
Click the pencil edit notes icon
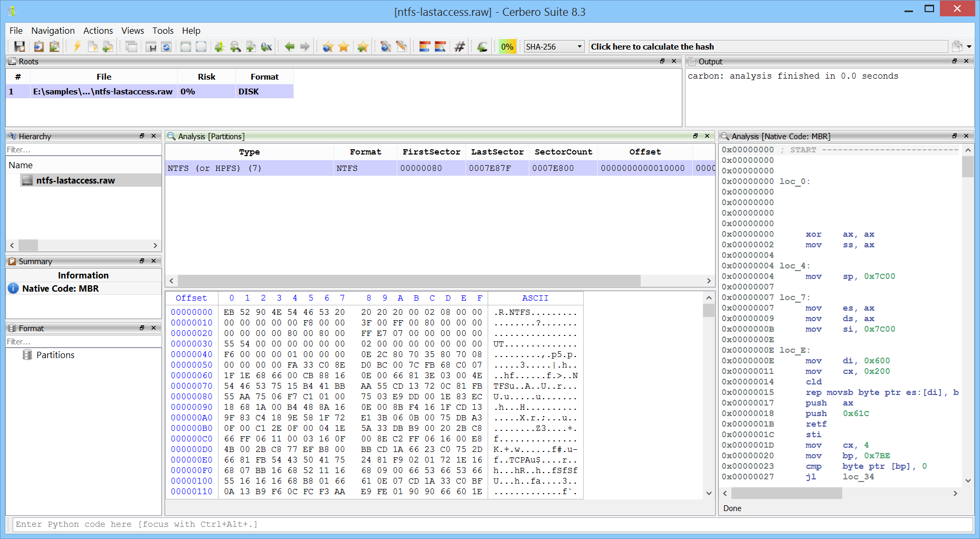[x=402, y=46]
